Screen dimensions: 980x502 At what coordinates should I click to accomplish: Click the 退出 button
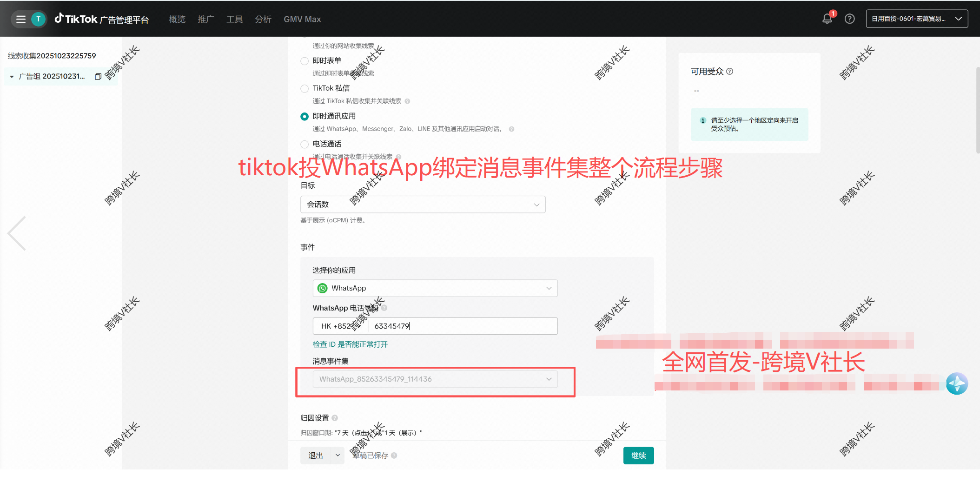coord(316,456)
